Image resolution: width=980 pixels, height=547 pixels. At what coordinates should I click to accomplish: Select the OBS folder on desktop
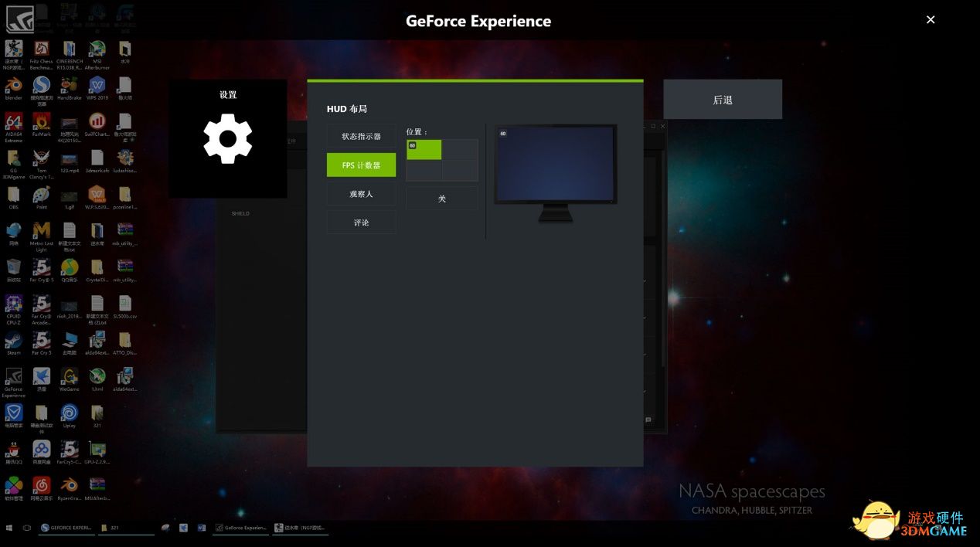pyautogui.click(x=14, y=199)
